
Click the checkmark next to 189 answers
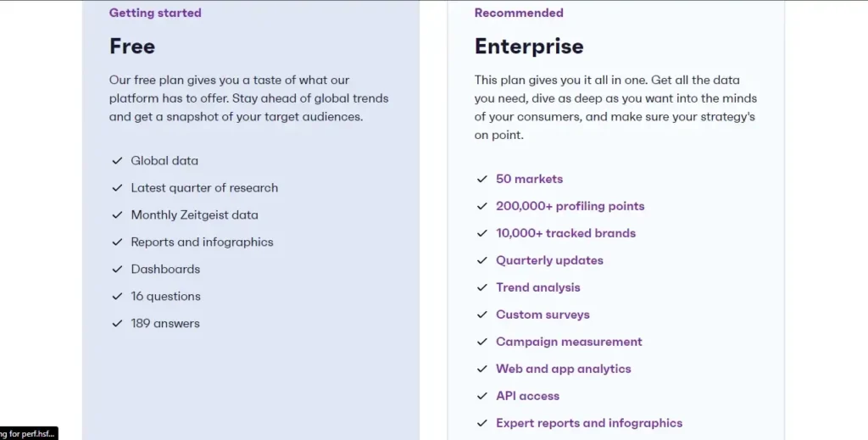pos(117,323)
